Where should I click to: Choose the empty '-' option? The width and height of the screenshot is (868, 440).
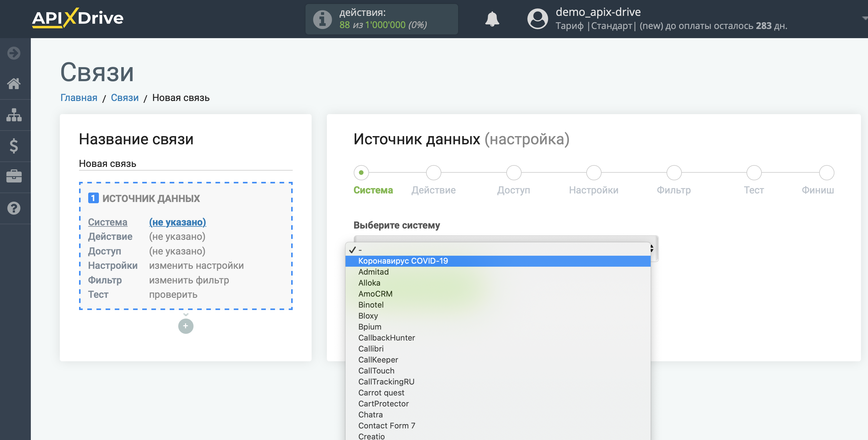click(x=498, y=250)
